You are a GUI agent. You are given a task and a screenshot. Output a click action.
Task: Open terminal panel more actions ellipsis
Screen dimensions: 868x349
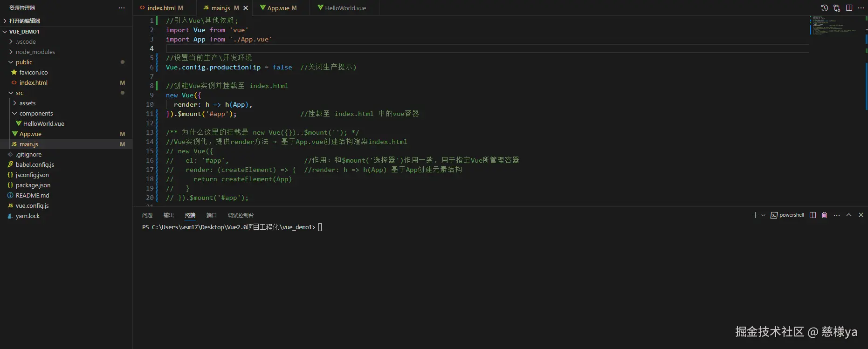coord(837,215)
